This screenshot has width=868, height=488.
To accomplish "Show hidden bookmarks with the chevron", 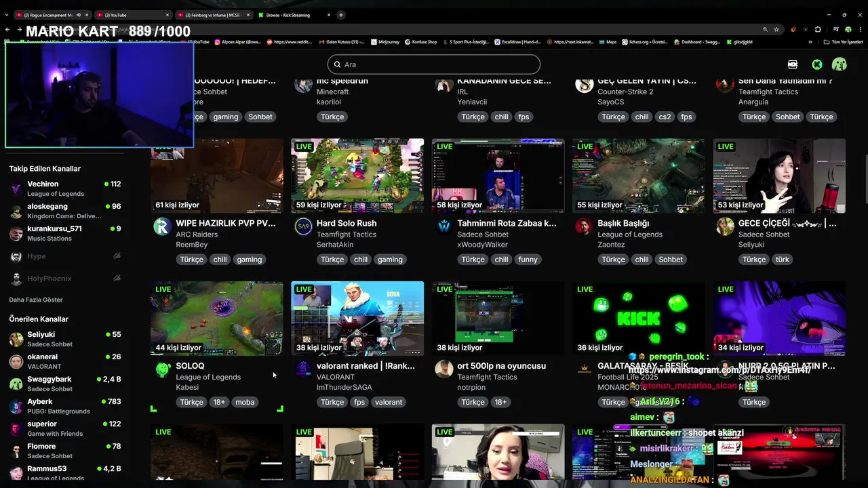I will pyautogui.click(x=810, y=42).
